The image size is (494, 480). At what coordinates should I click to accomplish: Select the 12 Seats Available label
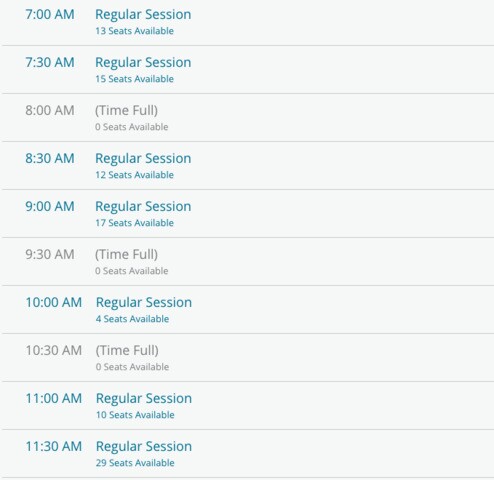134,175
